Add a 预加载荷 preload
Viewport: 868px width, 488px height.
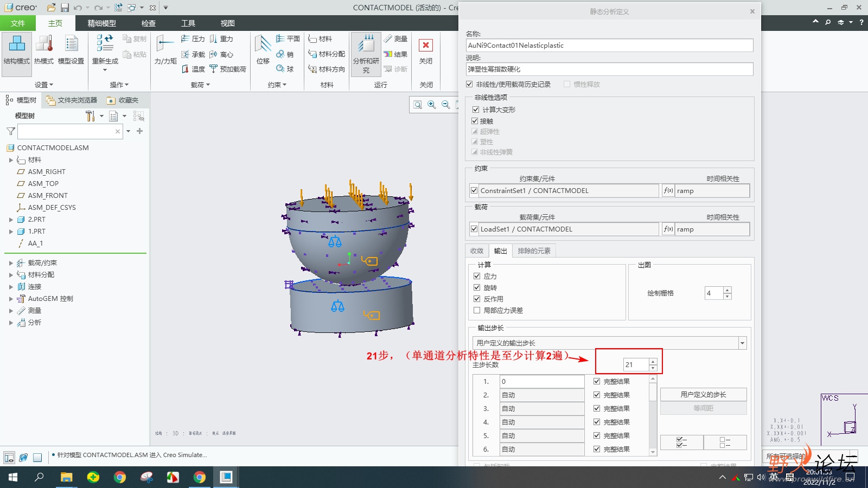(x=228, y=69)
